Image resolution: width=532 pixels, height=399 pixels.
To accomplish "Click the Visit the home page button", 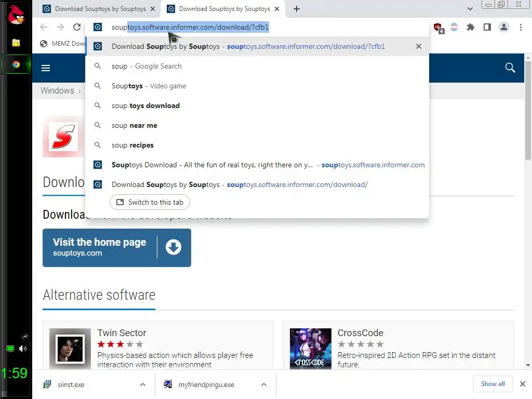I will click(117, 248).
